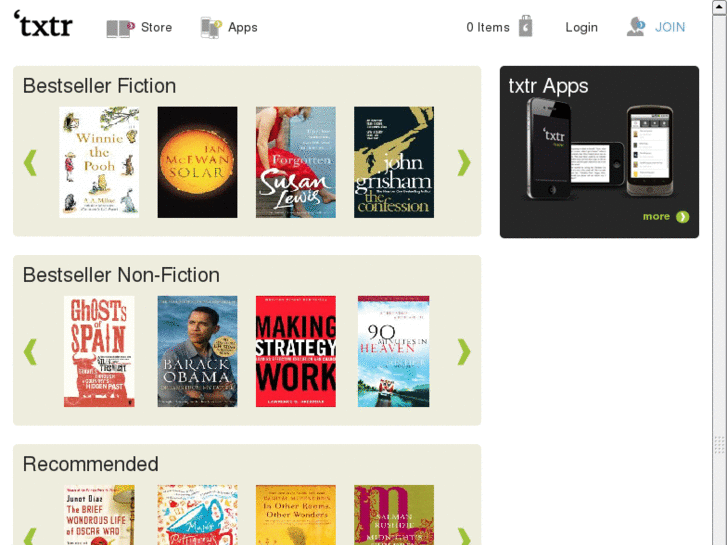
Task: Open the Store book icon
Action: pos(121,28)
